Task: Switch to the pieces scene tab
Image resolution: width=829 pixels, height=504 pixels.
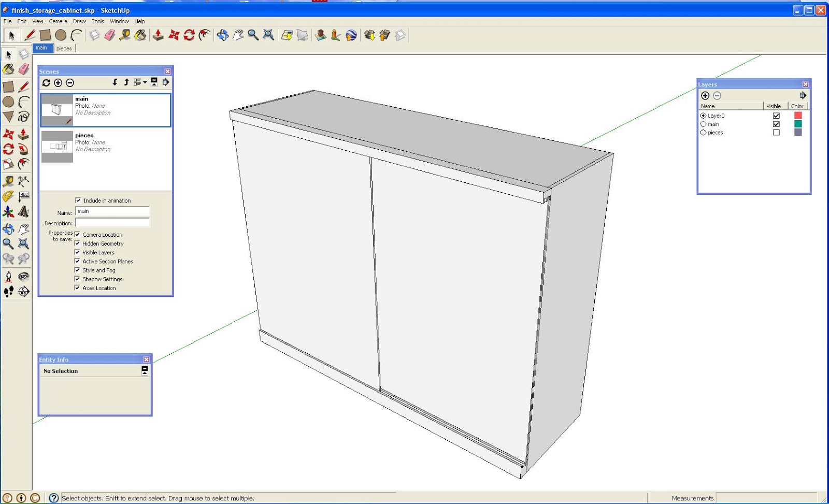Action: [x=64, y=48]
